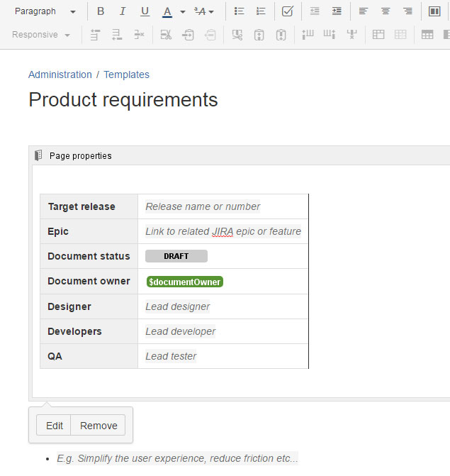Click the 'Document status' header cell

[x=89, y=256]
